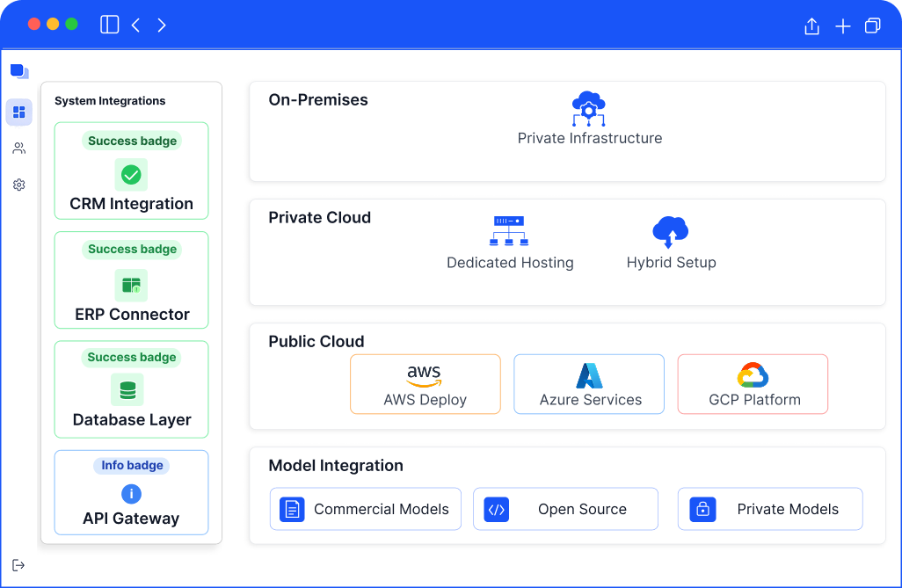Click the API Gateway info icon

[131, 494]
